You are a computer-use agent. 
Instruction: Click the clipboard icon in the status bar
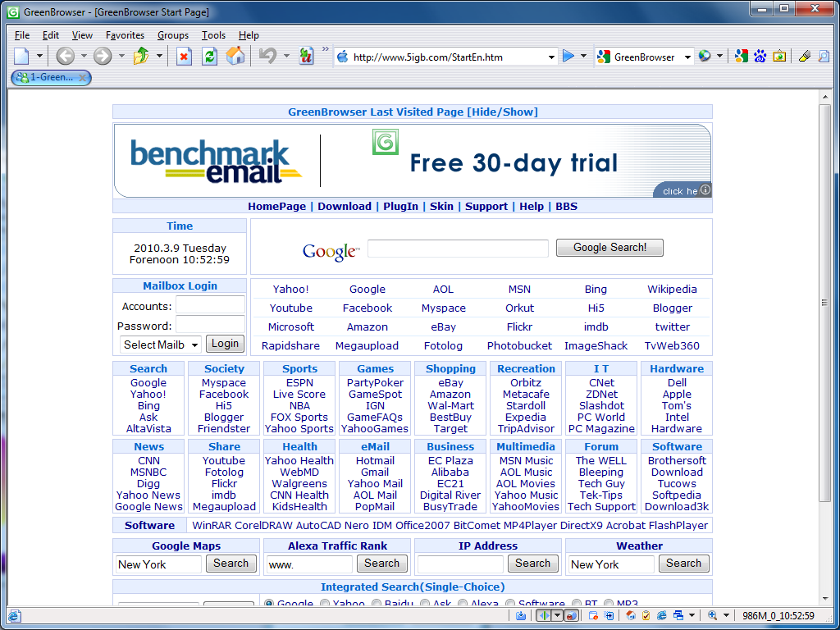pos(646,615)
